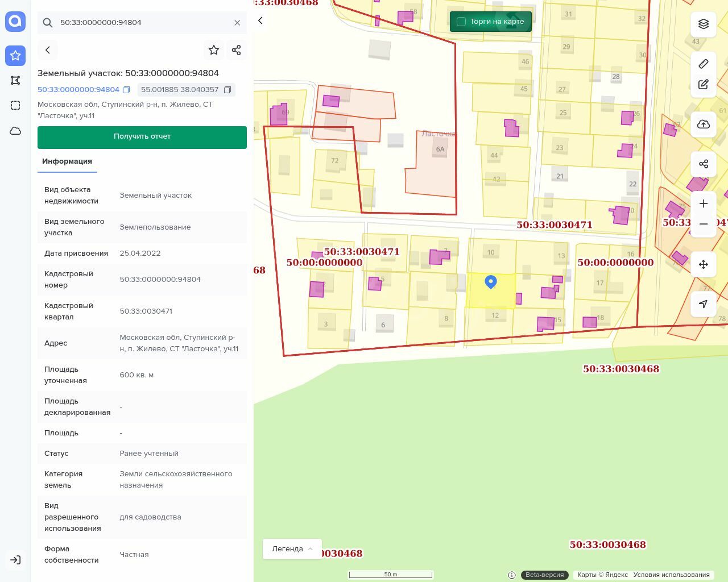Copy the cadastral number to clipboard
Screen dimensions: 728x582
tap(126, 90)
